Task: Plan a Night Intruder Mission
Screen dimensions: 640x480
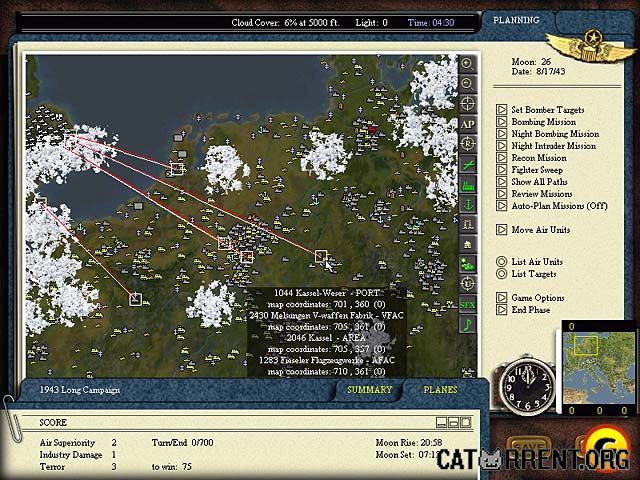Action: (546, 146)
